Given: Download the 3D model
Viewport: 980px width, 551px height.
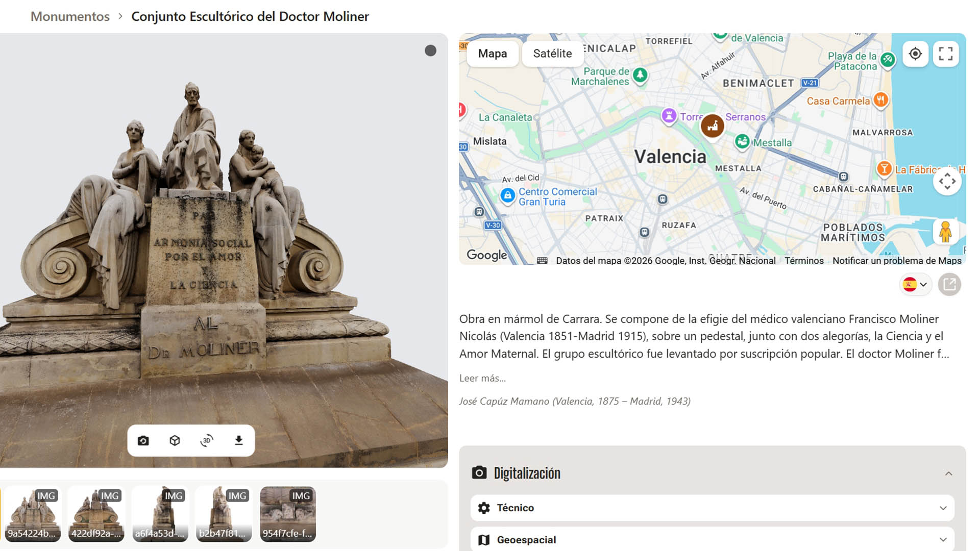Looking at the screenshot, I should tap(238, 440).
